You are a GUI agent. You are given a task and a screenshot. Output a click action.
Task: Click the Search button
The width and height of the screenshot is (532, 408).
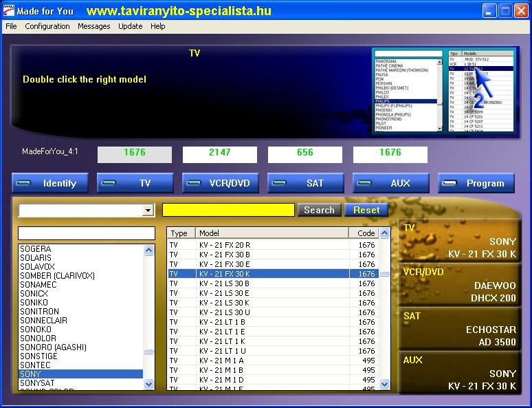[x=319, y=210]
